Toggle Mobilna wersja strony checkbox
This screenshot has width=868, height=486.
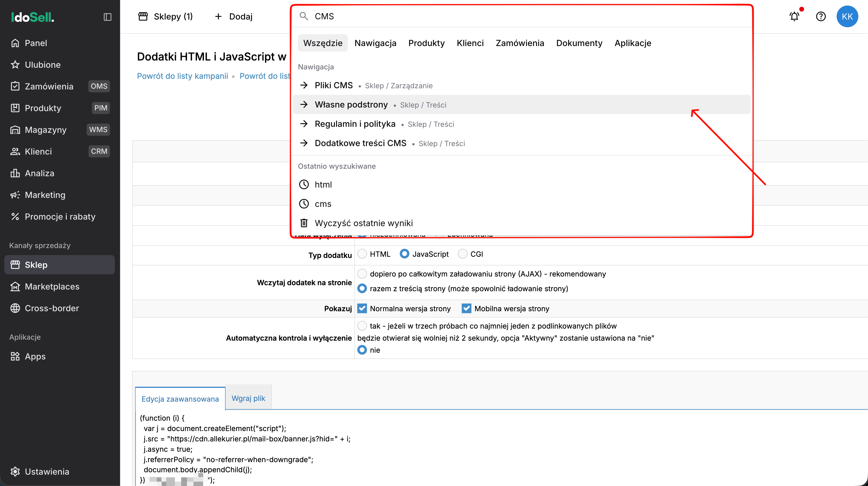(x=466, y=308)
